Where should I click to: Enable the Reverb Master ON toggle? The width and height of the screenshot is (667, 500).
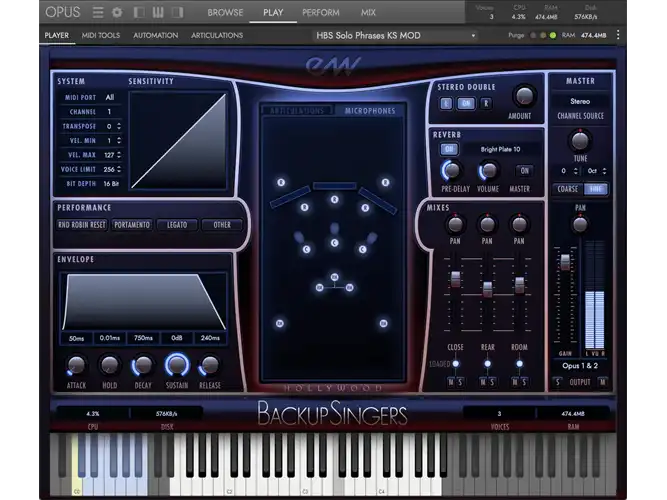pos(524,171)
